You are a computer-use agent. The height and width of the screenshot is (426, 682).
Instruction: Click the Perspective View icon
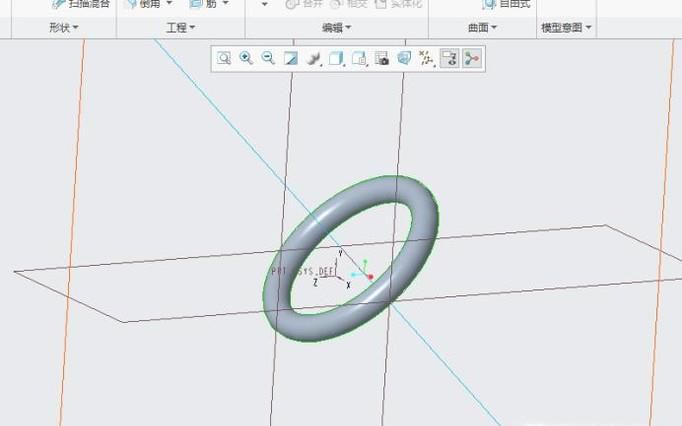coord(404,59)
